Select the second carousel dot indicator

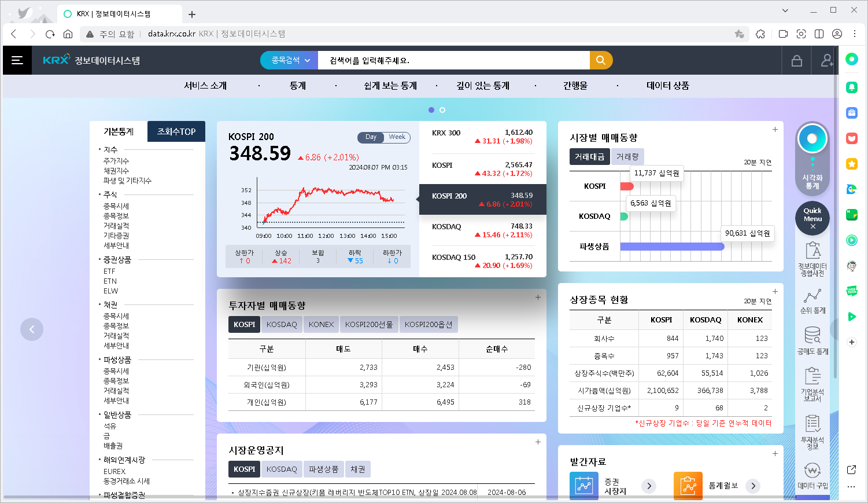[443, 109]
